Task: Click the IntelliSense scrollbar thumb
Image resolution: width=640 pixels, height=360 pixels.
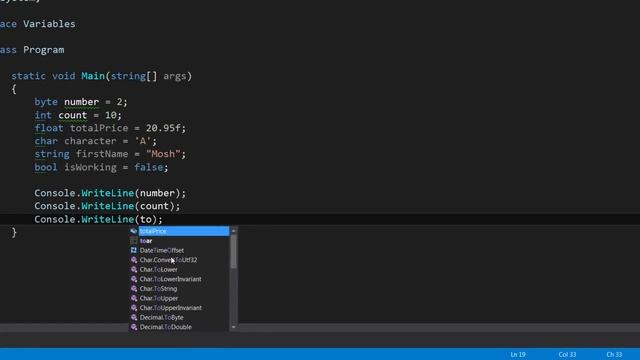Action: point(233,252)
